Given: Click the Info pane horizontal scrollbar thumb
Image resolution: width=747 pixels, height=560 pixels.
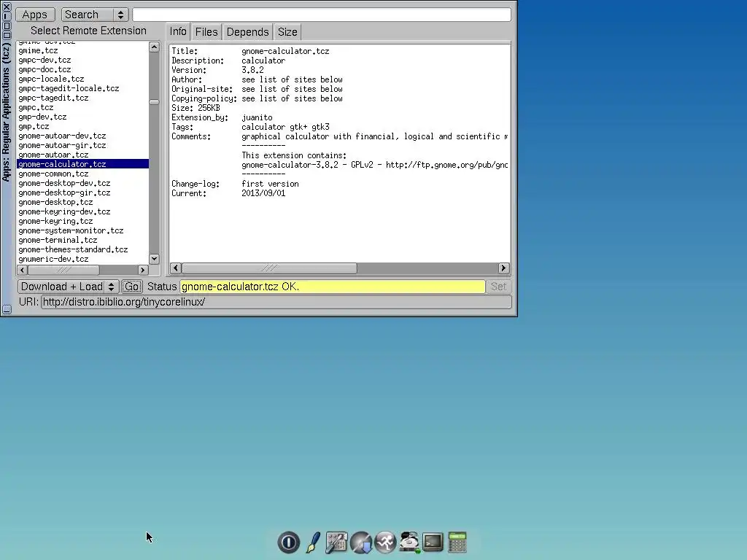Looking at the screenshot, I should [269, 268].
